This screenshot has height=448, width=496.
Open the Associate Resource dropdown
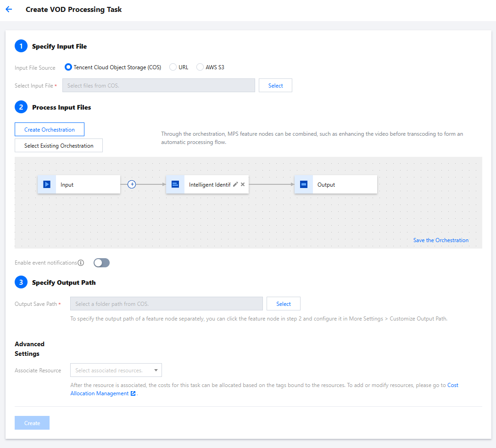tap(116, 370)
